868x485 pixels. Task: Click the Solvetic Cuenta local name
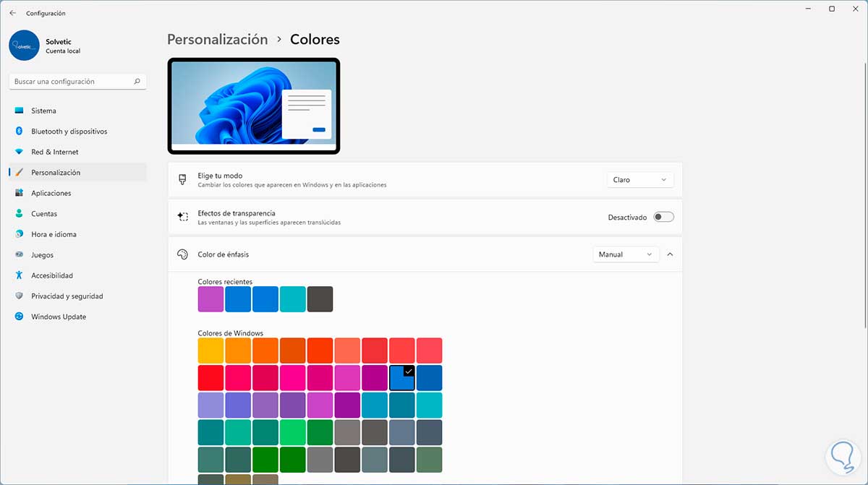click(63, 47)
